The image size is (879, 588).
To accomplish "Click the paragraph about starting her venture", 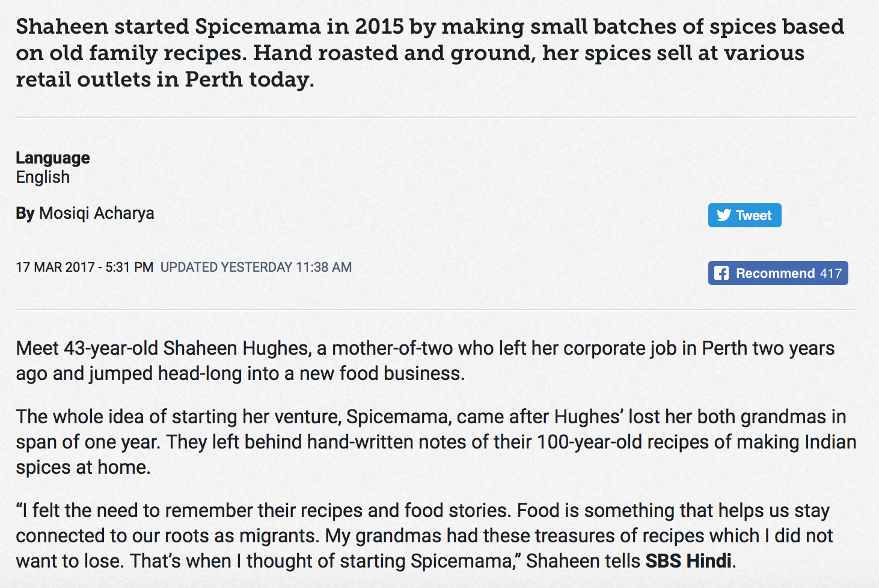I will (436, 442).
